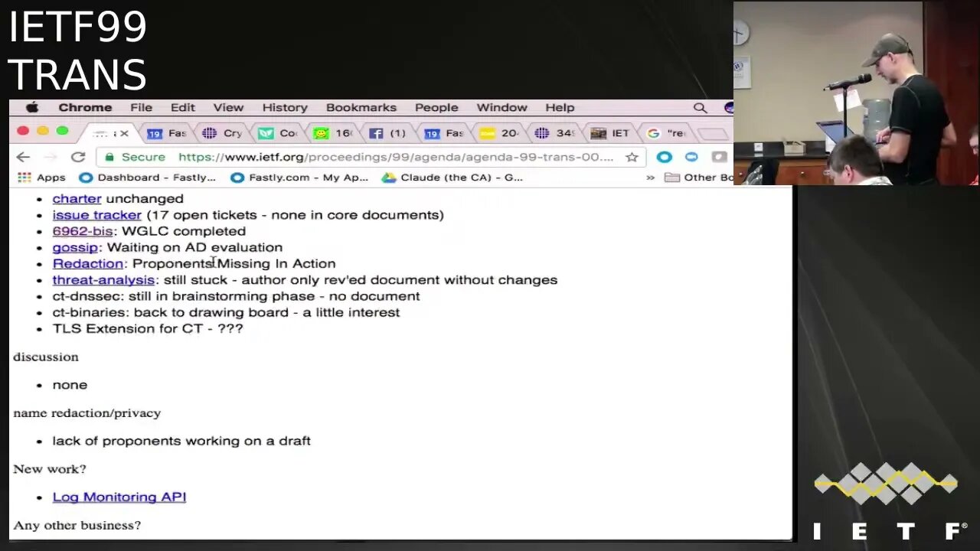Open the Bookmarks menu
The image size is (980, 551).
[361, 108]
